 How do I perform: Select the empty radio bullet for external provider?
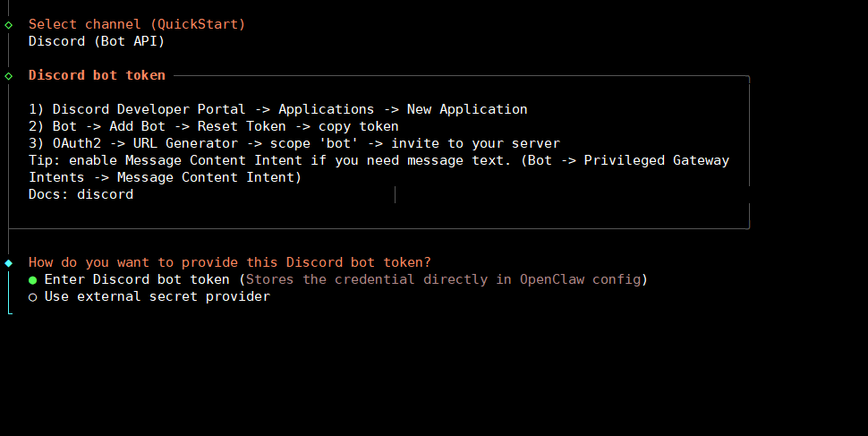[x=33, y=296]
